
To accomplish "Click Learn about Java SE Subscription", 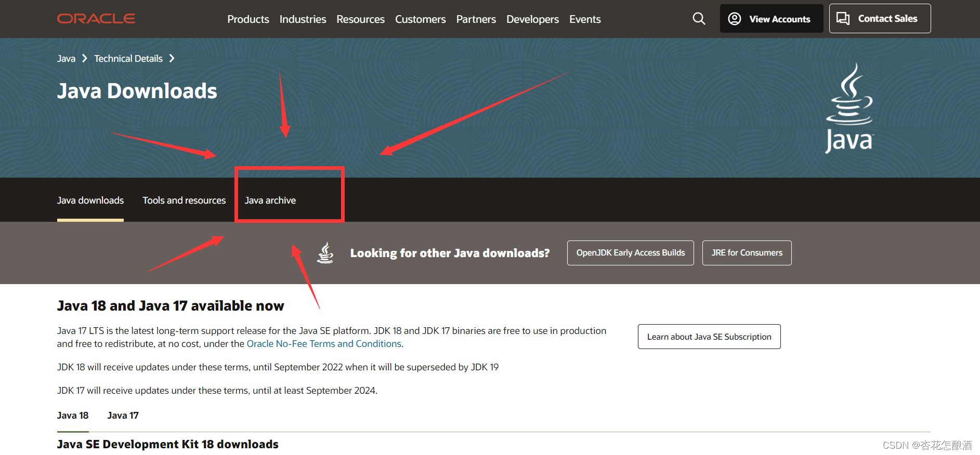I will point(709,337).
